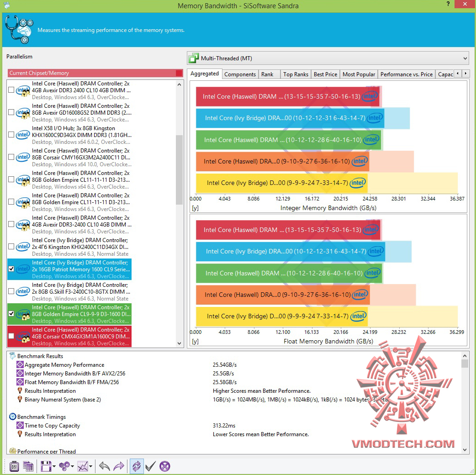Image resolution: width=476 pixels, height=475 pixels.
Task: Click the Multi-Threaded green squares icon
Action: pos(194,58)
